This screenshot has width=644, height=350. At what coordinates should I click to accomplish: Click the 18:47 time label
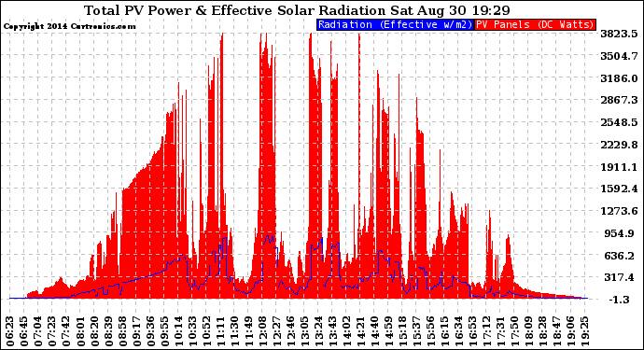pos(556,330)
